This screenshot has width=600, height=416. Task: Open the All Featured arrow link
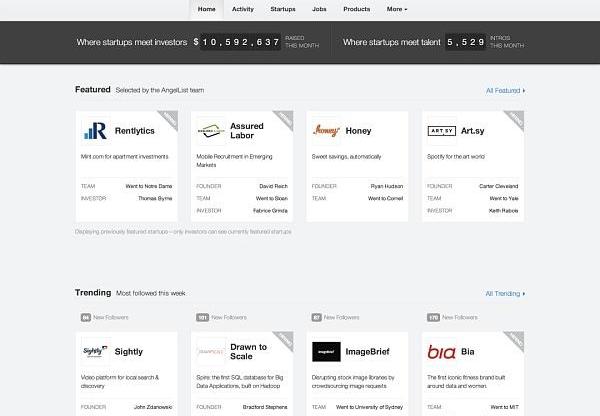click(x=505, y=90)
